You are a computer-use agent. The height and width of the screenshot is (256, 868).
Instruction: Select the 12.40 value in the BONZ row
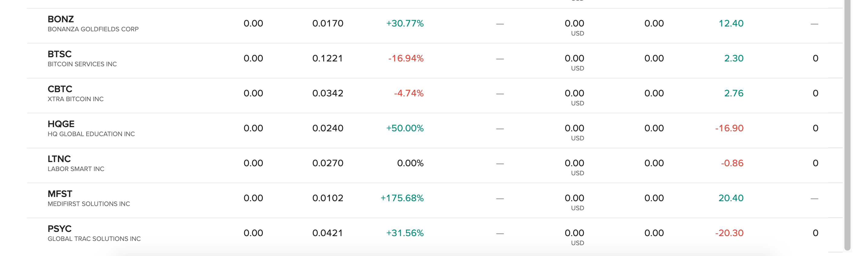(731, 23)
